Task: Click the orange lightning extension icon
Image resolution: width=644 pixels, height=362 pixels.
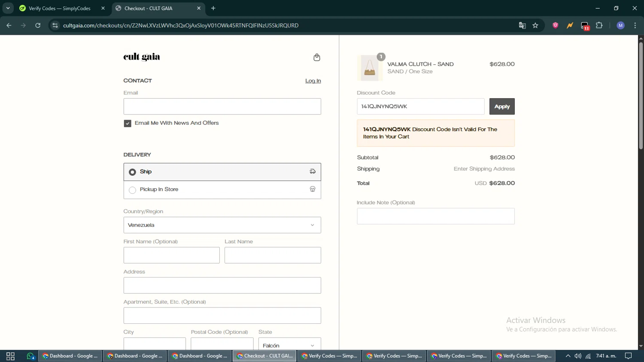Action: point(570,25)
